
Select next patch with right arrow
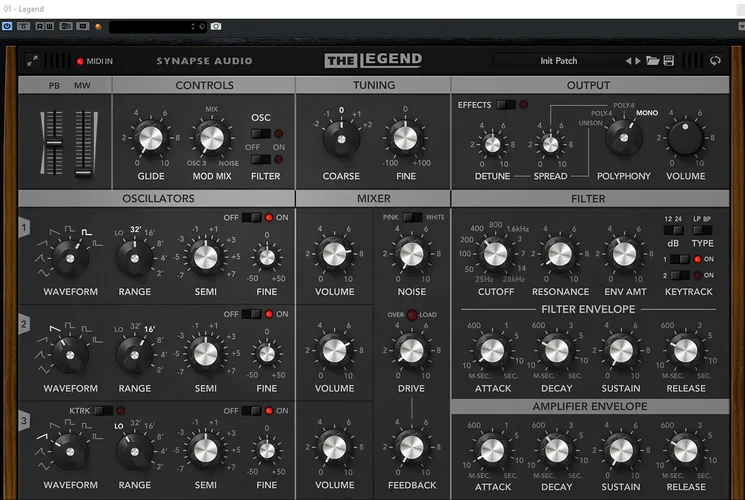click(x=638, y=61)
